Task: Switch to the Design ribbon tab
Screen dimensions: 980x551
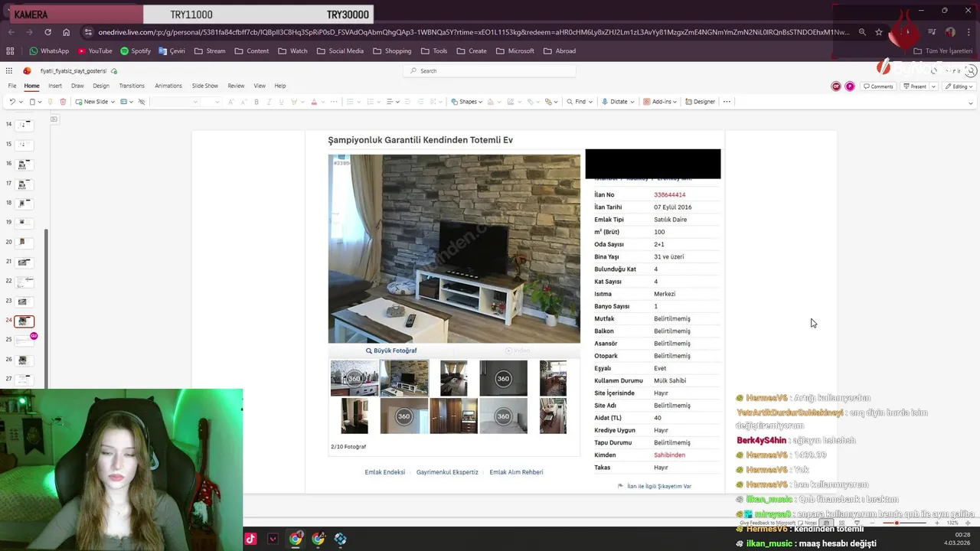Action: click(101, 86)
